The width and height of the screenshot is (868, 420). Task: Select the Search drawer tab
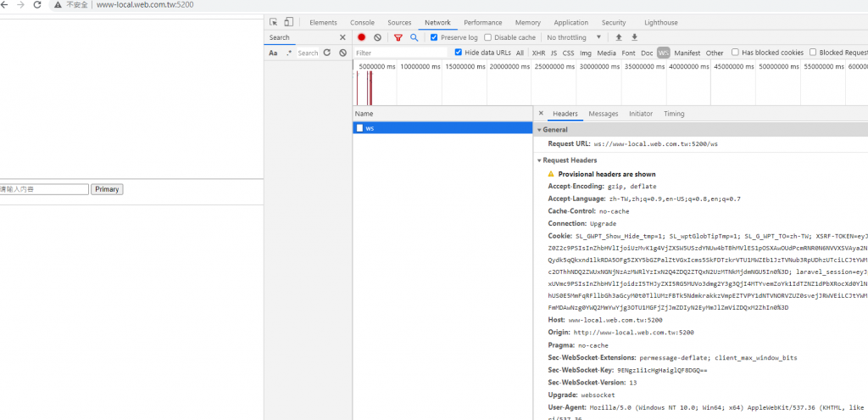[x=280, y=37]
